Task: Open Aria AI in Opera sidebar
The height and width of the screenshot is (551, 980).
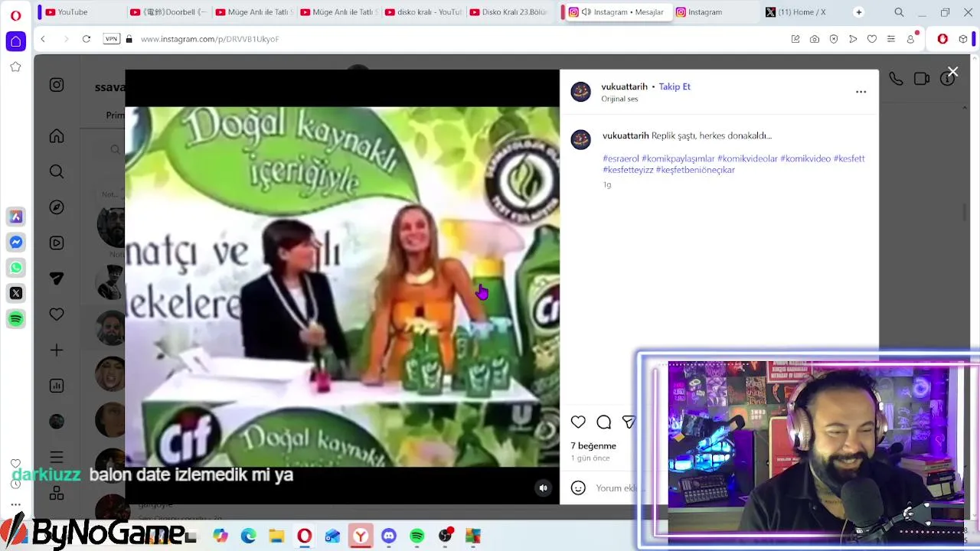Action: (15, 217)
